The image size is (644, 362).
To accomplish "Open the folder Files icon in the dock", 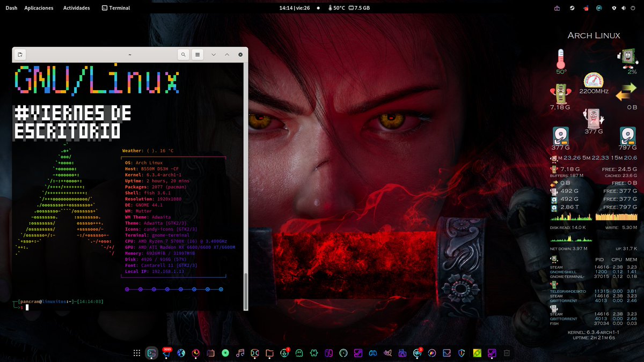I will pyautogui.click(x=269, y=353).
